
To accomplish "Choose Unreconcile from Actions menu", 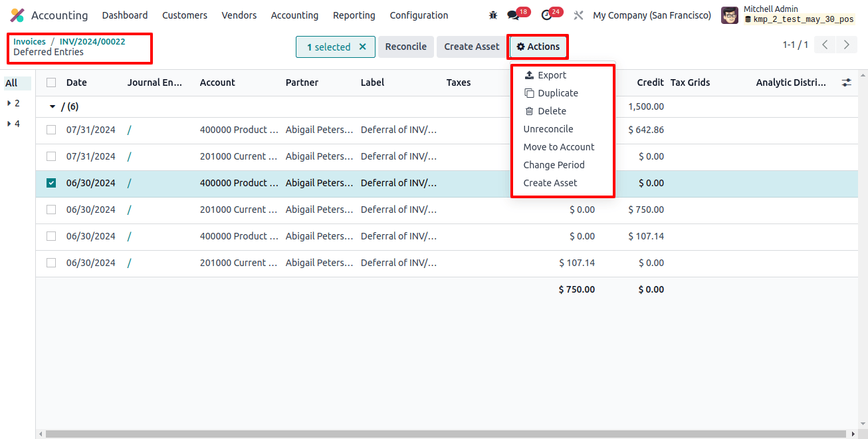I will [x=548, y=129].
